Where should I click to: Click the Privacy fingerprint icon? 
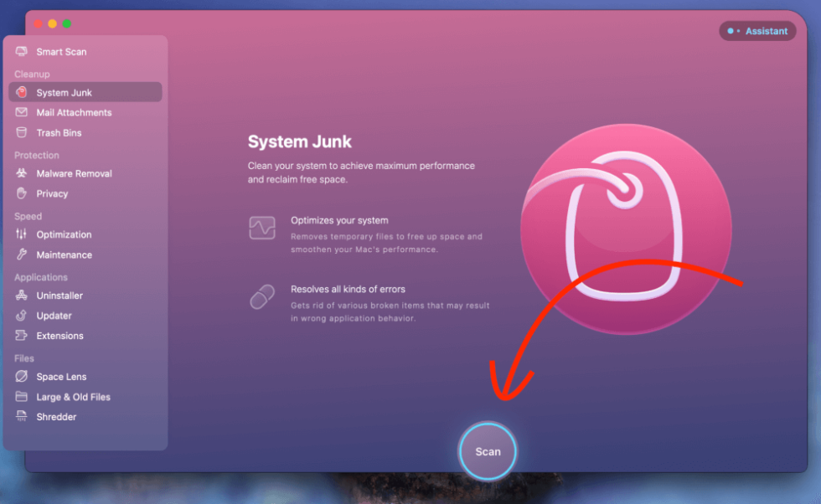pos(20,193)
